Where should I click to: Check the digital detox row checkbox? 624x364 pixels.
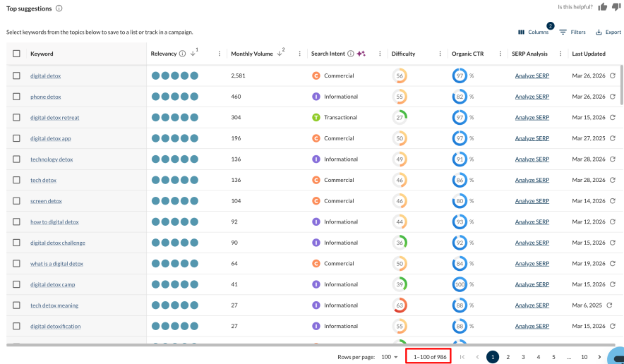(x=16, y=75)
